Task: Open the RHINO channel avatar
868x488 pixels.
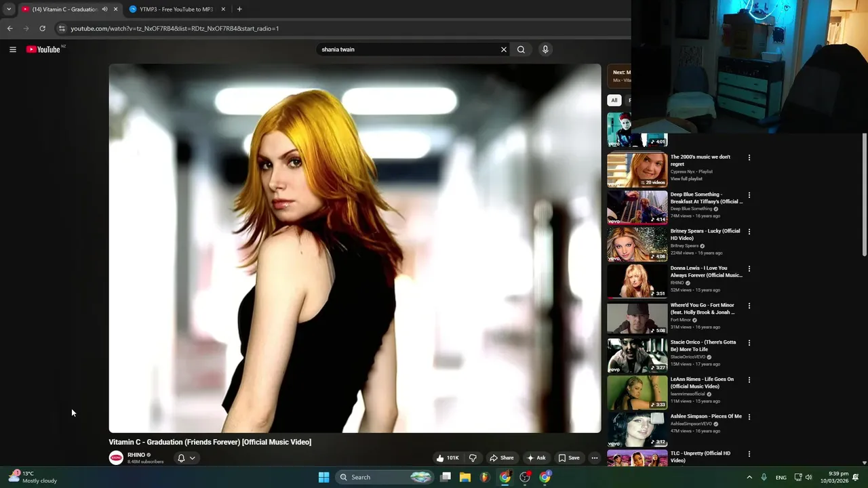Action: pyautogui.click(x=116, y=458)
